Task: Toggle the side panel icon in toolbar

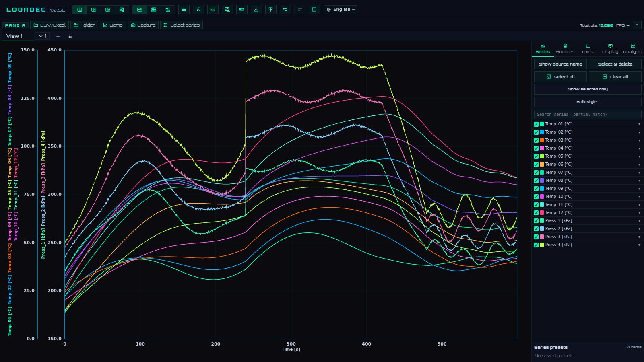Action: click(314, 10)
